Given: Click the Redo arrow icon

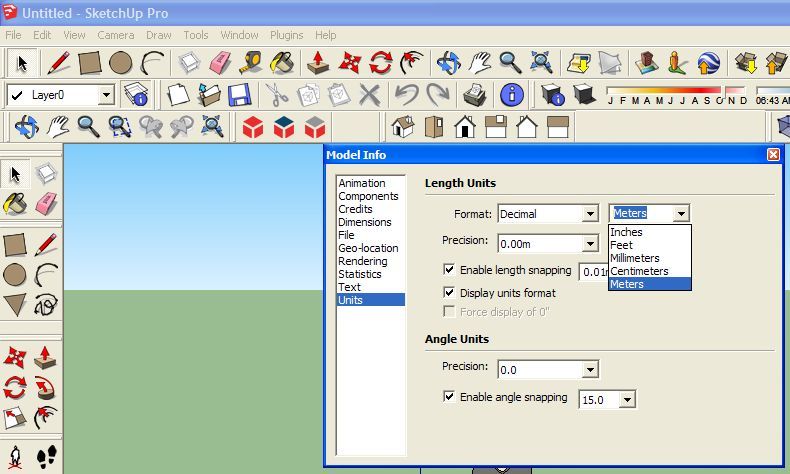Looking at the screenshot, I should (437, 95).
